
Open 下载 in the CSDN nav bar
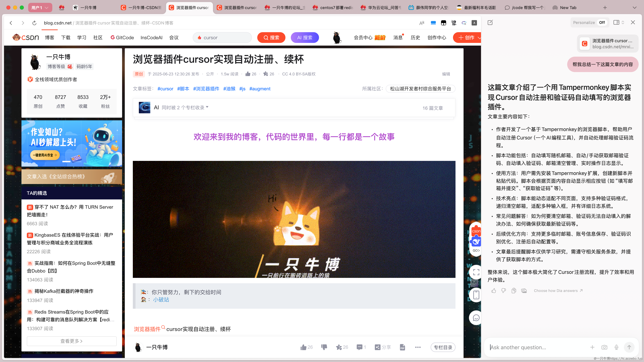coord(66,38)
